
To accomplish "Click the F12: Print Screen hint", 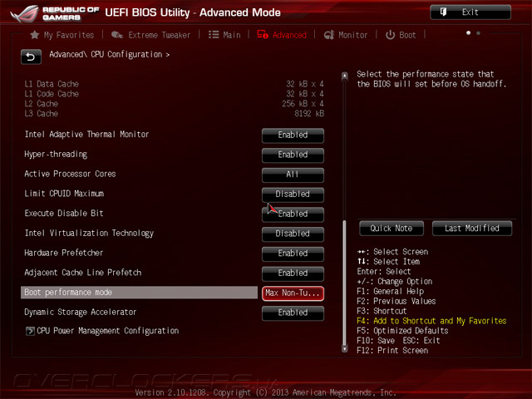I will [392, 351].
